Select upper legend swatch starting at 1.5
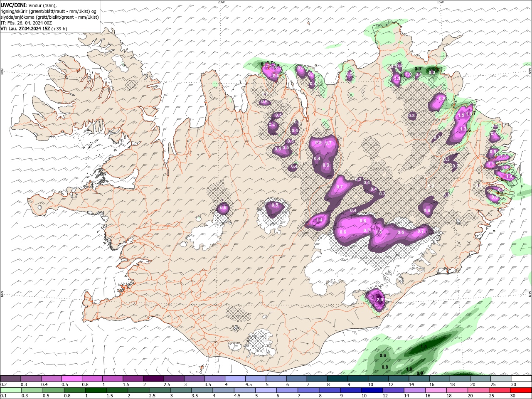This screenshot has width=532, height=399. (x=133, y=379)
